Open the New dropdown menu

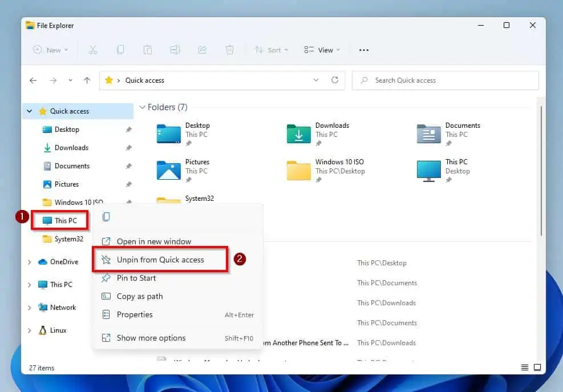tap(50, 50)
